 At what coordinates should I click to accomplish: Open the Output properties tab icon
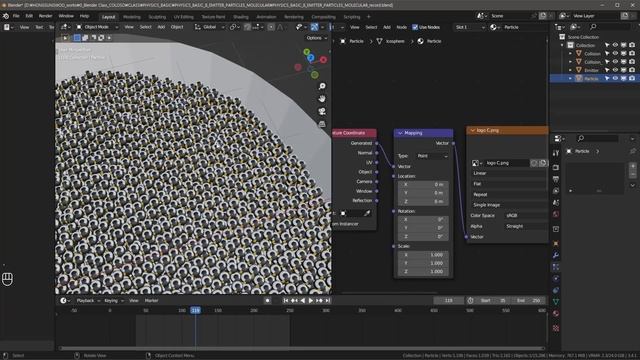coord(556,179)
